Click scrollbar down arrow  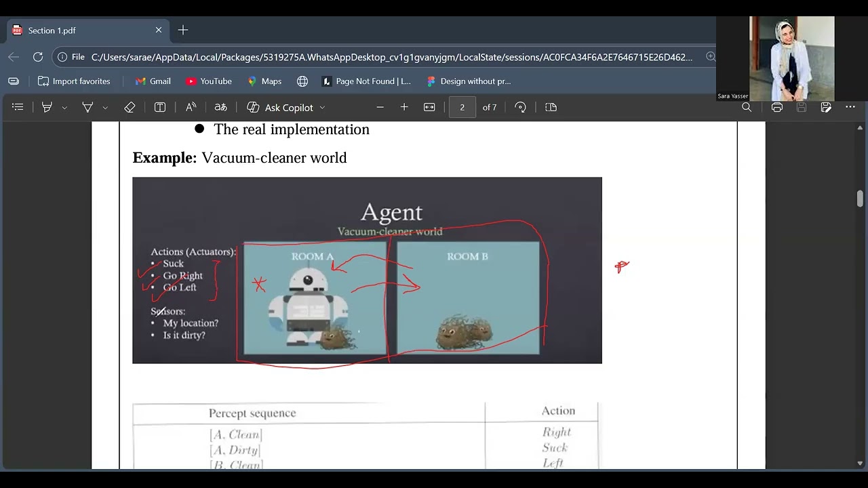pyautogui.click(x=861, y=464)
